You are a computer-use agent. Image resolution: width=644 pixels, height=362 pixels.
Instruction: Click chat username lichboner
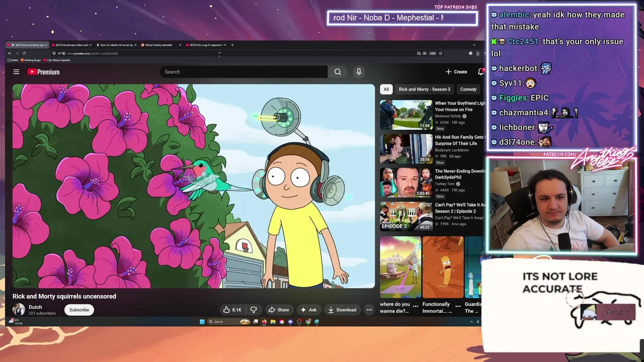[x=518, y=127]
